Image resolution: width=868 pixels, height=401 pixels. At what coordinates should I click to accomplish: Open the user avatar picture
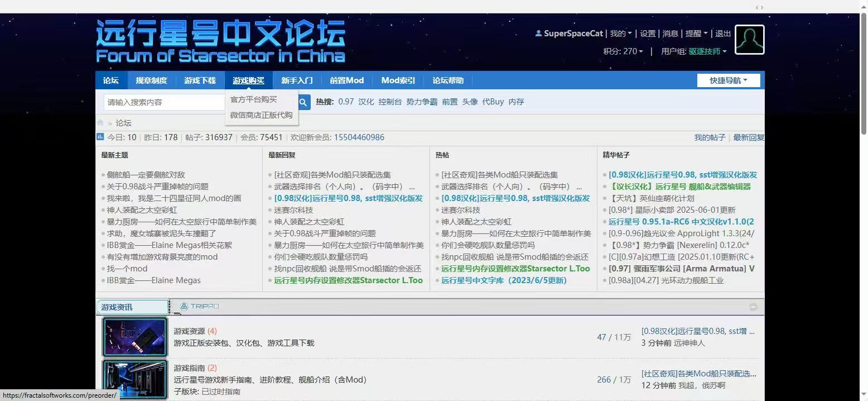click(x=749, y=40)
